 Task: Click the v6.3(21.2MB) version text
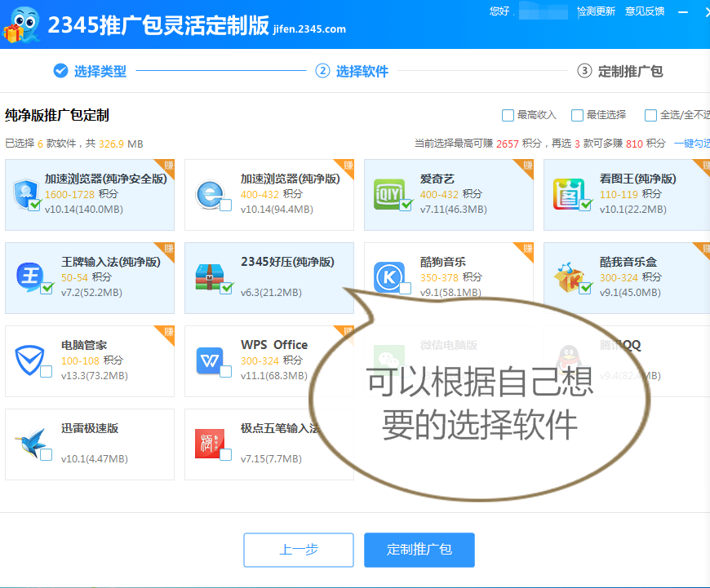(271, 293)
